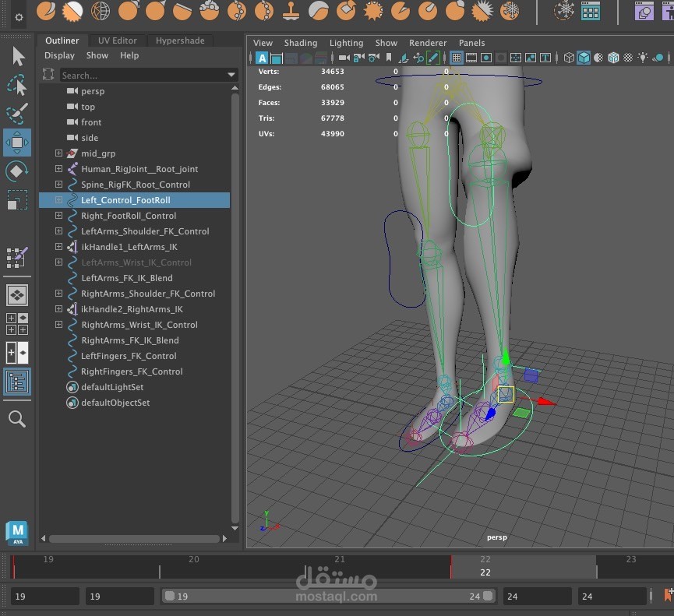Toggle resolution gate icon in viewport toolbar

click(486, 58)
